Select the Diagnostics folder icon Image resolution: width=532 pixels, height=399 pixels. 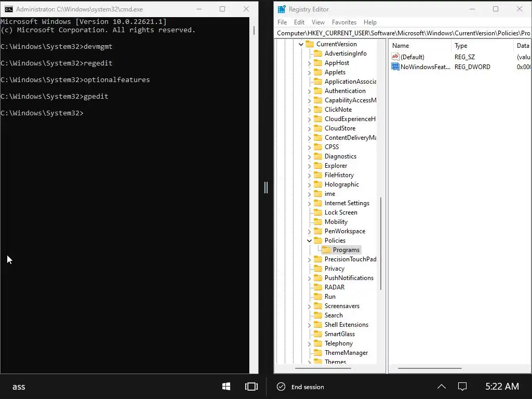coord(318,156)
